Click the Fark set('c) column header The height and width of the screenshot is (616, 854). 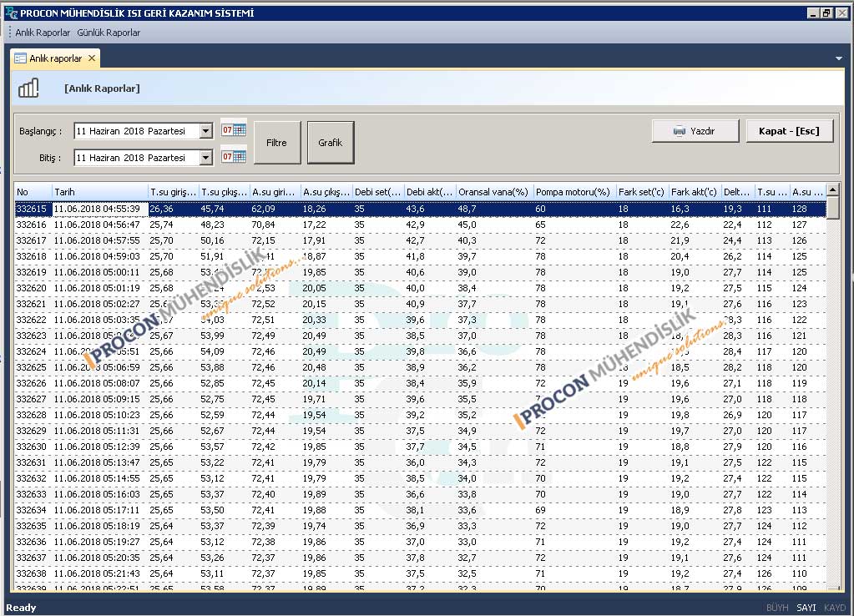[642, 192]
